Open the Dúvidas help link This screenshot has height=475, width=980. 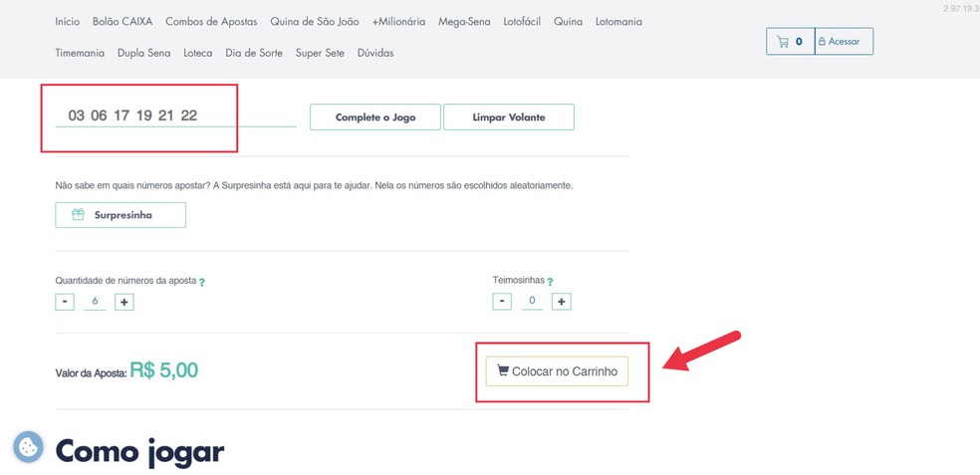pos(375,53)
